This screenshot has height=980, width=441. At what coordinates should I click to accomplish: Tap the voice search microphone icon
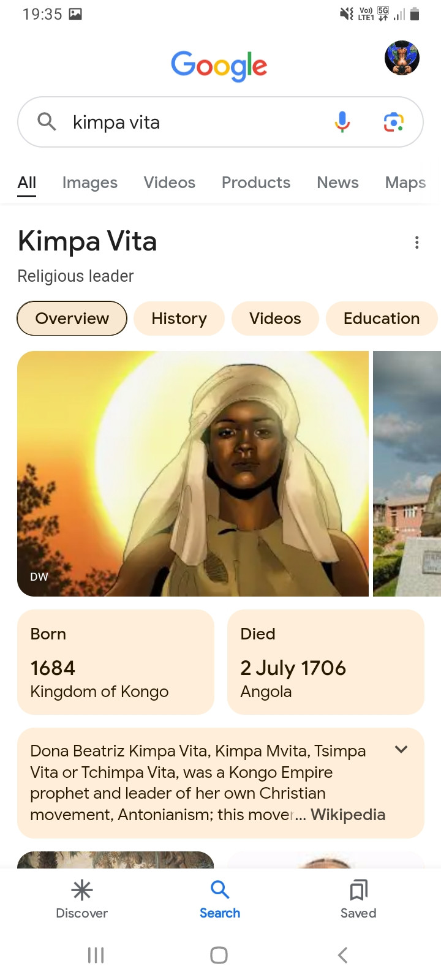[342, 122]
